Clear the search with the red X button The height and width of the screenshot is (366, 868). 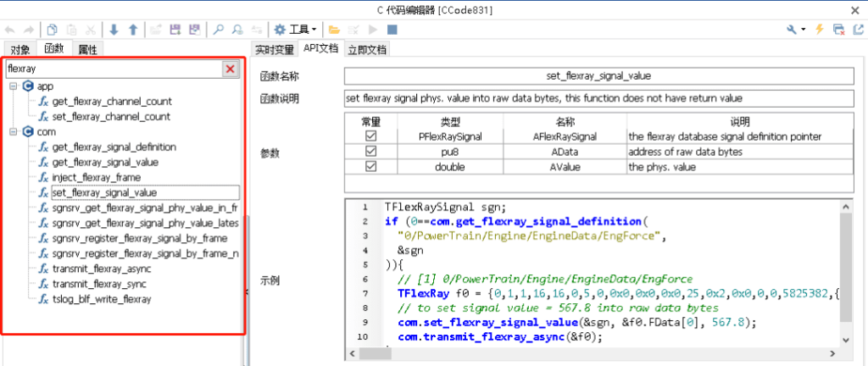click(231, 69)
